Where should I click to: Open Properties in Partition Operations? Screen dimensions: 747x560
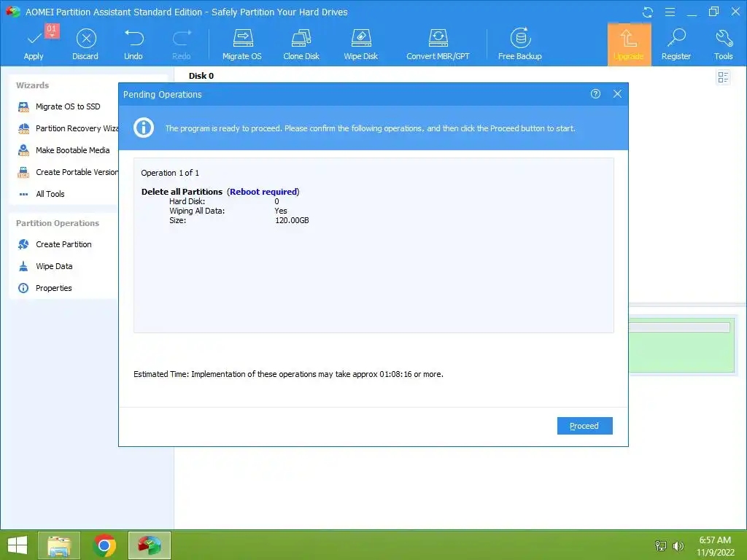coord(45,288)
